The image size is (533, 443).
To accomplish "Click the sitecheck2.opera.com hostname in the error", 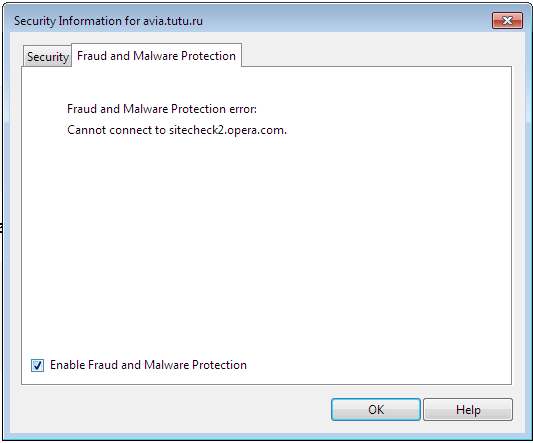I will pos(227,130).
